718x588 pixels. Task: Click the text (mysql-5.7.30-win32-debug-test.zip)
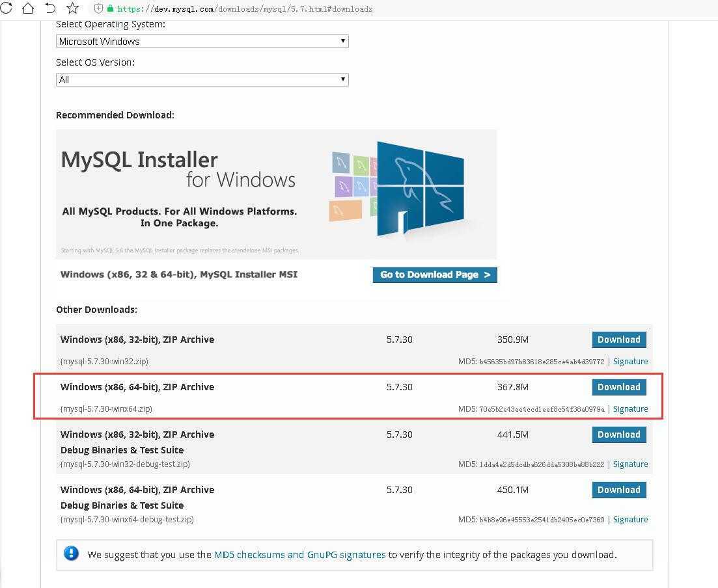pyautogui.click(x=125, y=464)
